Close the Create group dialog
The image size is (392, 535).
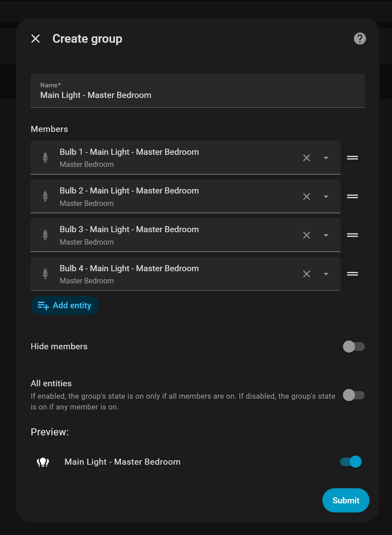36,39
